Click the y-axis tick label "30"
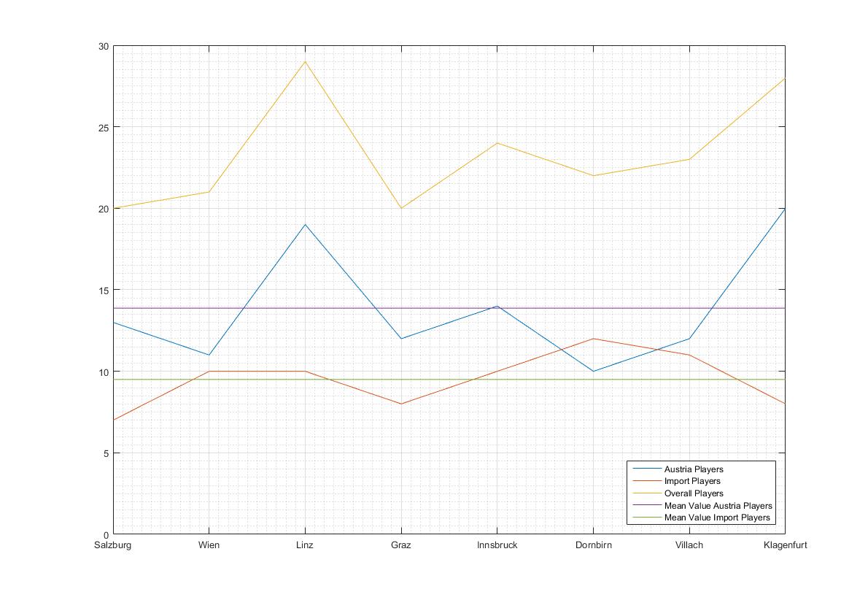 click(x=104, y=46)
